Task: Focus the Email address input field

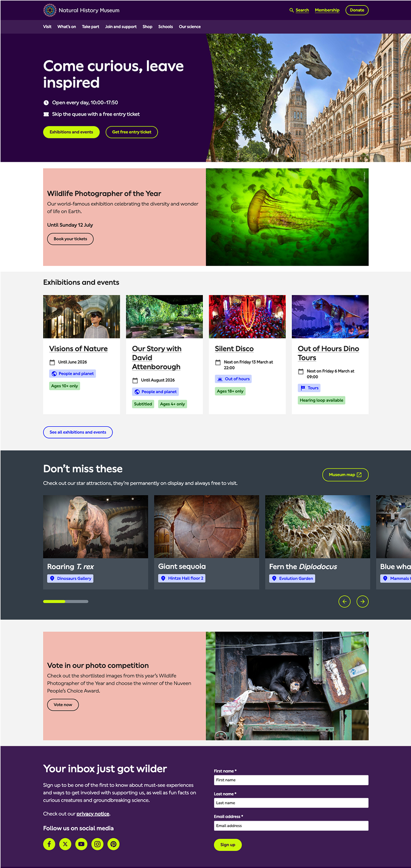Action: [291, 826]
